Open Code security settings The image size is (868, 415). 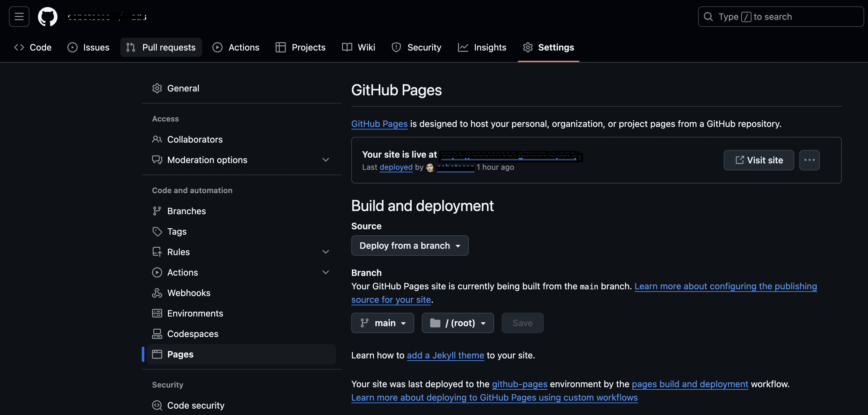click(241, 405)
